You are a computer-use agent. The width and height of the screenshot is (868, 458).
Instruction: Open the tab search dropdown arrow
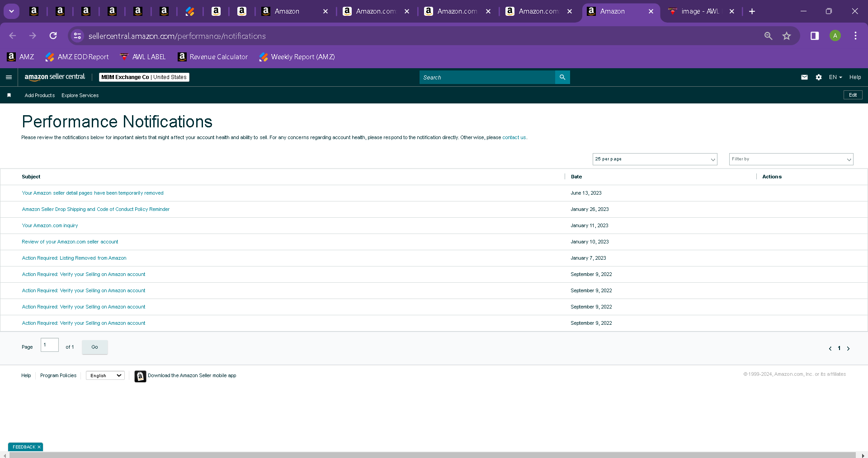[x=11, y=11]
